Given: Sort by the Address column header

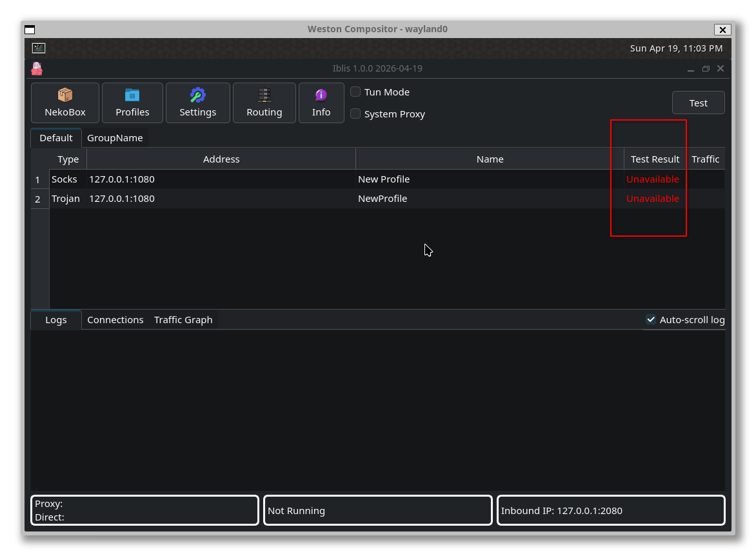Looking at the screenshot, I should (221, 159).
